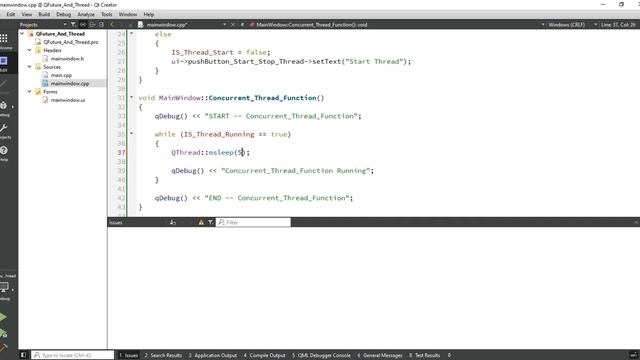The width and height of the screenshot is (640, 360).
Task: Open the Help menu
Action: [x=149, y=14]
